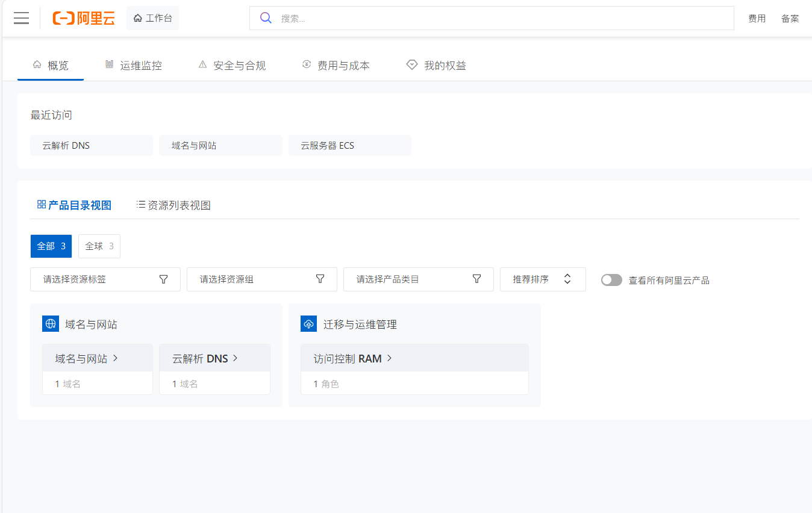Click the globe icon beside 域名与网站
The width and height of the screenshot is (812, 513).
pos(51,324)
